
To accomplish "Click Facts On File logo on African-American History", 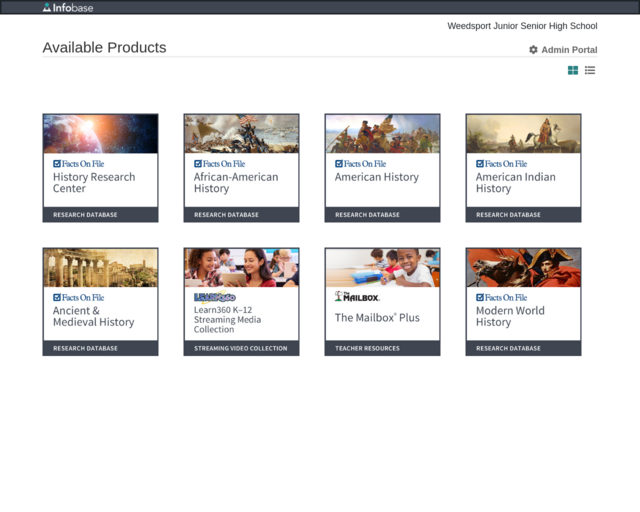I will [219, 164].
